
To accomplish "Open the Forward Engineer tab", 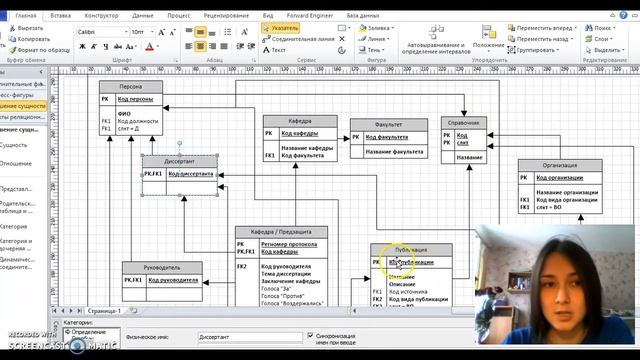I will coord(310,16).
